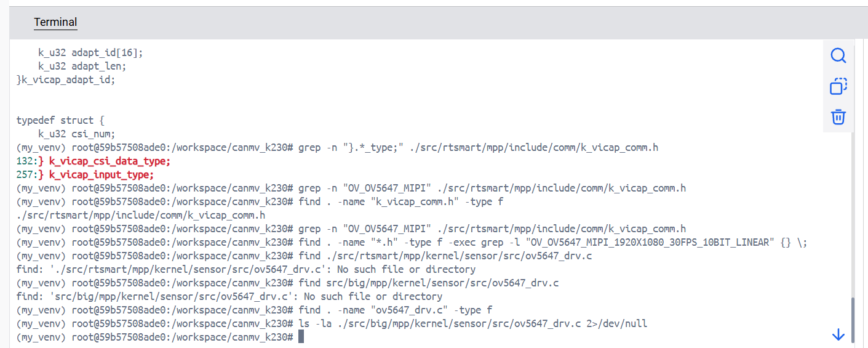Click the src/big 'No such file' error line

point(229,296)
